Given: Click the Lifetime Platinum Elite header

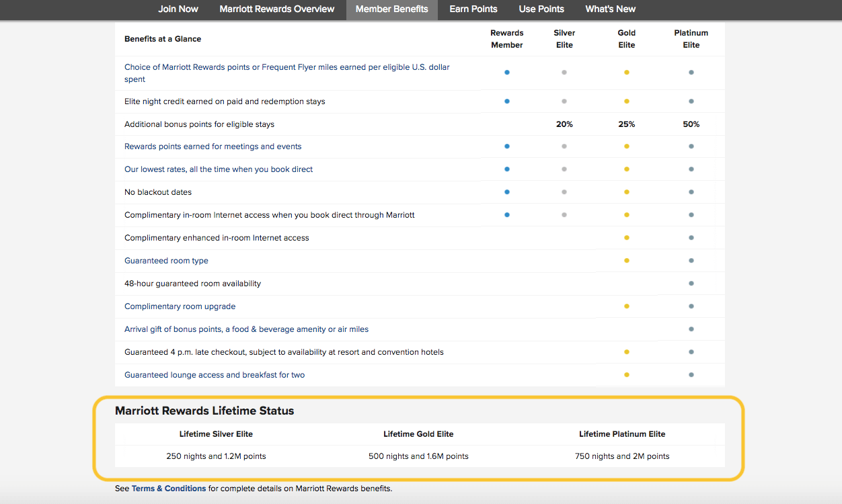Looking at the screenshot, I should click(x=622, y=434).
